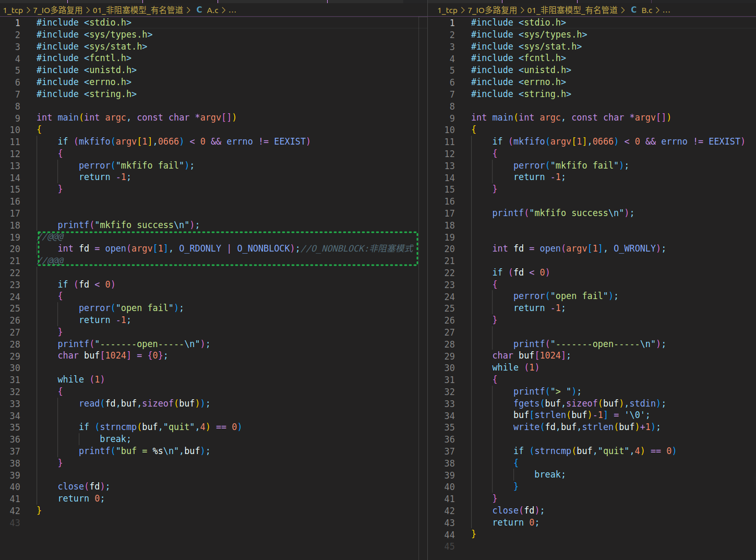Click '#include <sys/stat.h>' in the B.c editor
Image resolution: width=756 pixels, height=560 pixels.
[x=526, y=46]
